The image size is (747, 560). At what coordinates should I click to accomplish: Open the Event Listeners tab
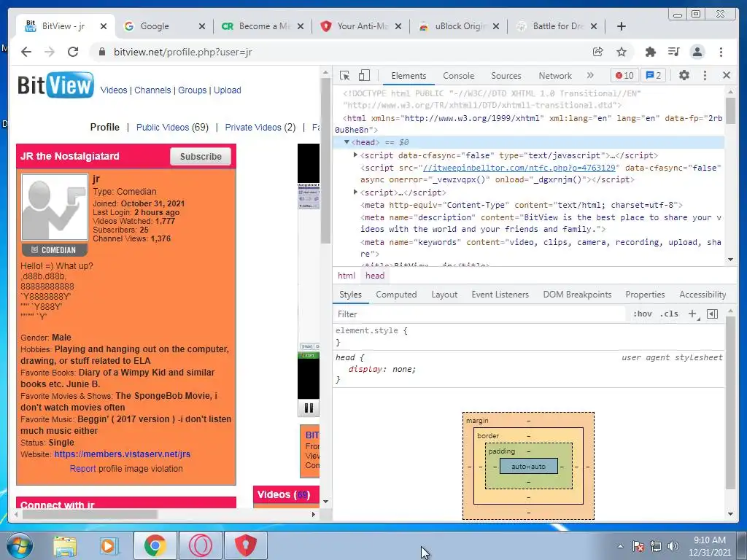pyautogui.click(x=500, y=295)
